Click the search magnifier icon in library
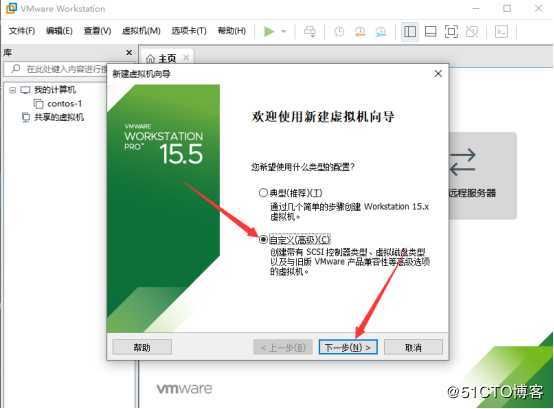This screenshot has height=409, width=554. 16,69
